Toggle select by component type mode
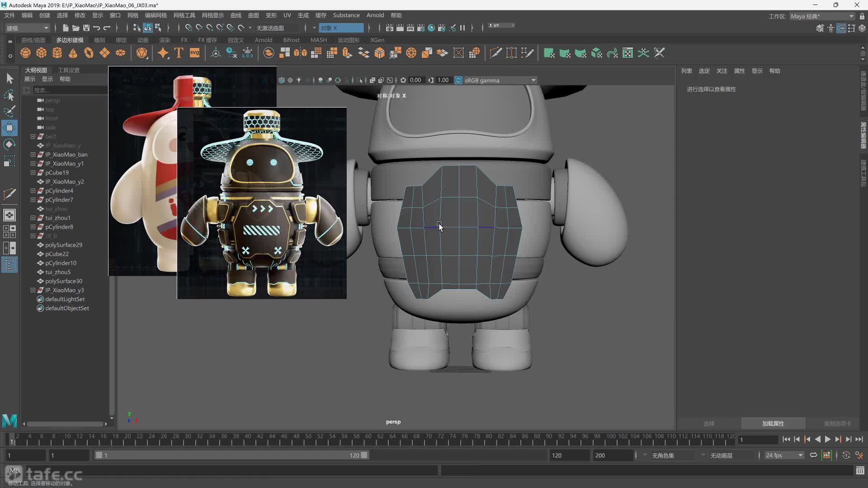The height and width of the screenshot is (488, 868). pos(158,28)
